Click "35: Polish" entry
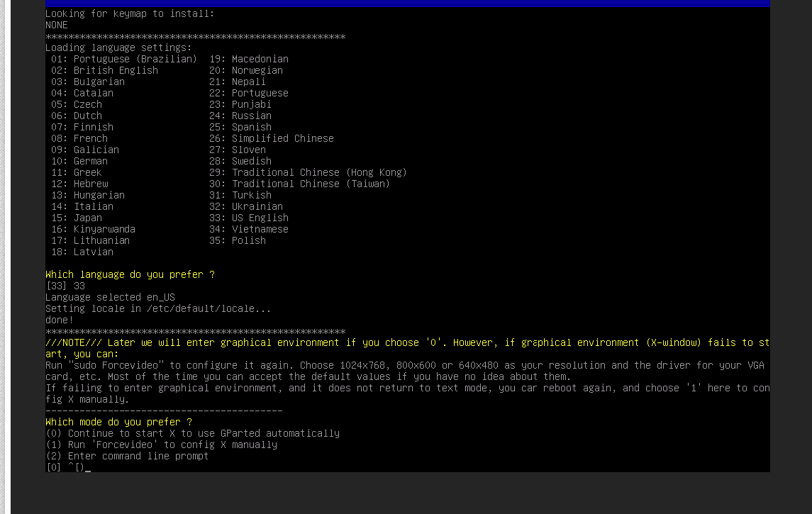 click(x=238, y=241)
